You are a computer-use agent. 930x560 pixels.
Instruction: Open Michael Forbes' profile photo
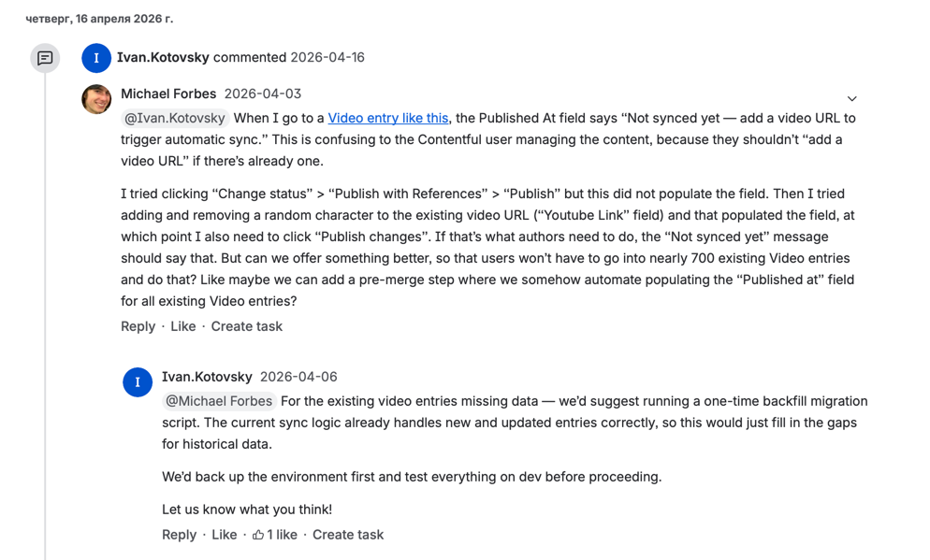pyautogui.click(x=96, y=99)
